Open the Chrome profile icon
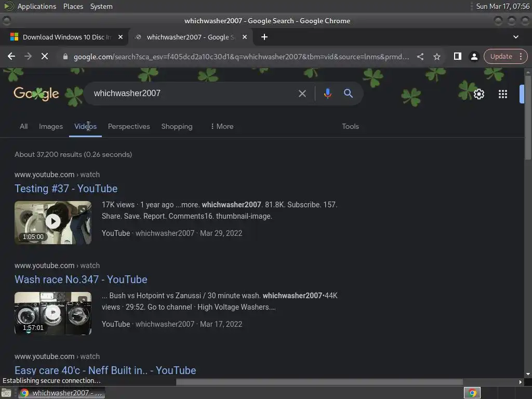 474,57
